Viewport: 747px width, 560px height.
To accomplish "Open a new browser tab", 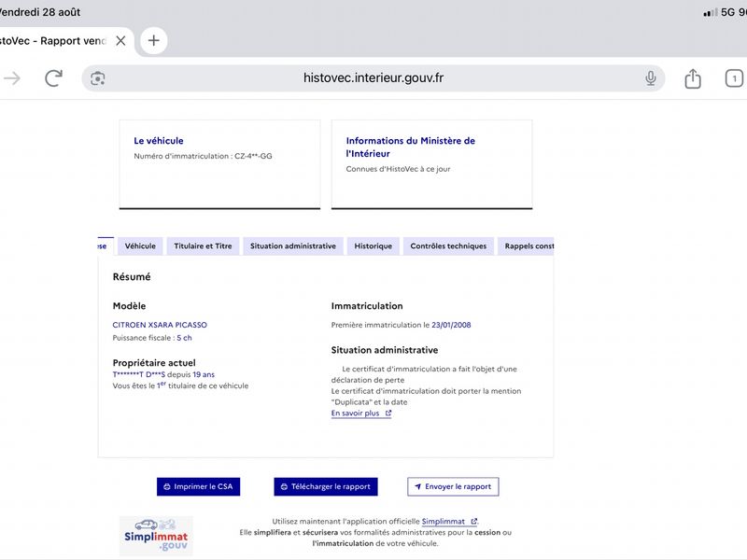I will tap(153, 40).
